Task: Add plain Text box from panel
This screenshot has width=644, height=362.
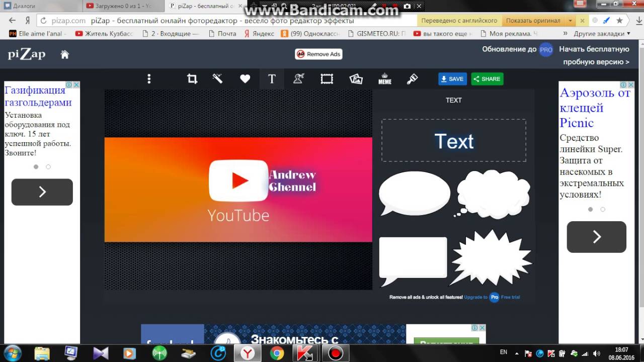Action: (454, 141)
